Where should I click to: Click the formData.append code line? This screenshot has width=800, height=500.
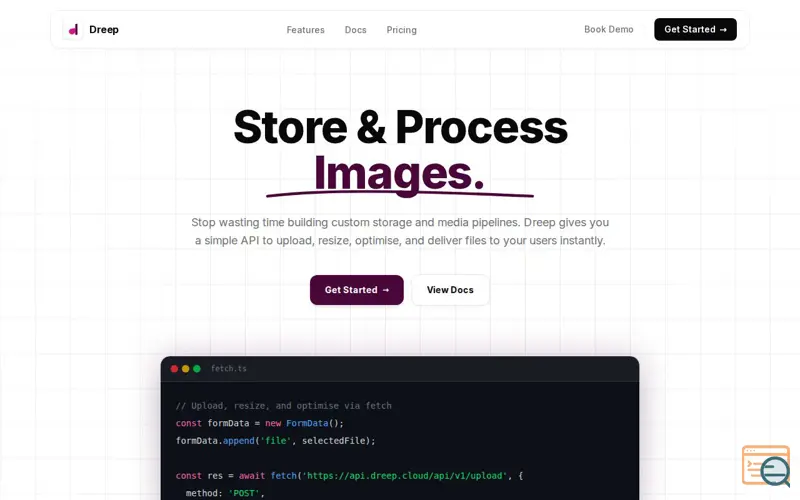(276, 440)
